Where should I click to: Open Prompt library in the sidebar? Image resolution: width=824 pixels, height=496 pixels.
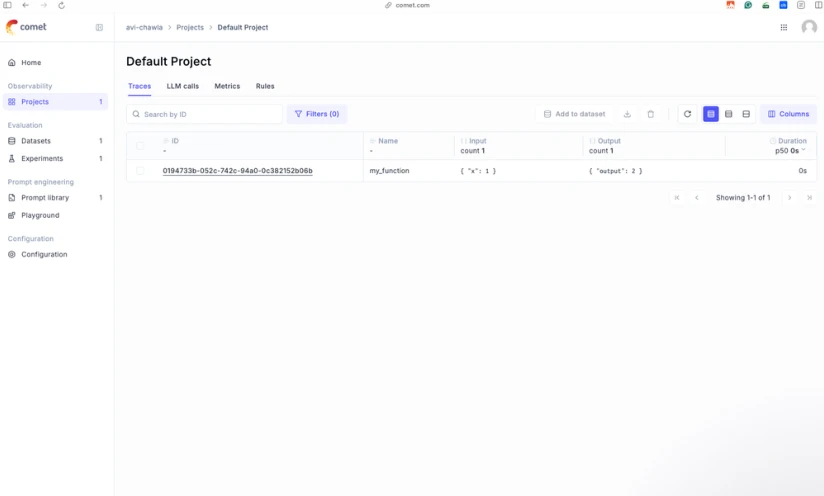(55, 198)
